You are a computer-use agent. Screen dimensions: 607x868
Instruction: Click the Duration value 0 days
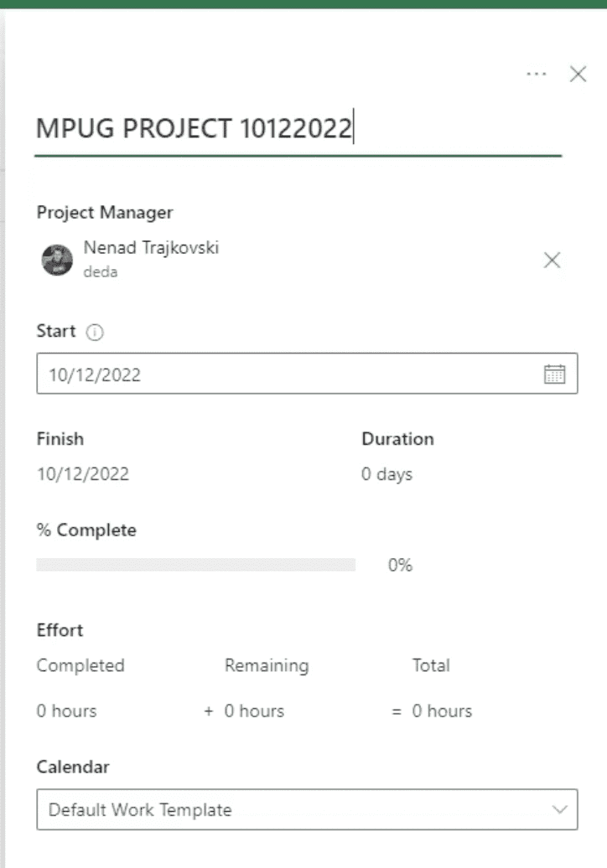tap(387, 474)
